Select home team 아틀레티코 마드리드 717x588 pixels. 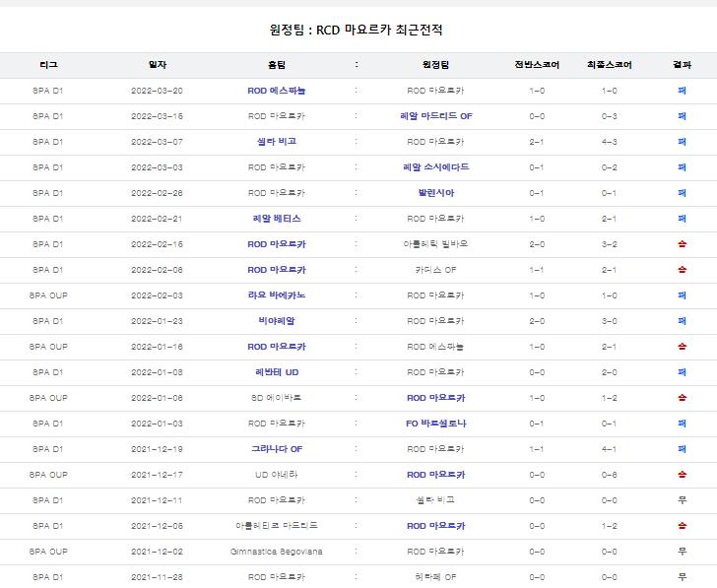(276, 526)
